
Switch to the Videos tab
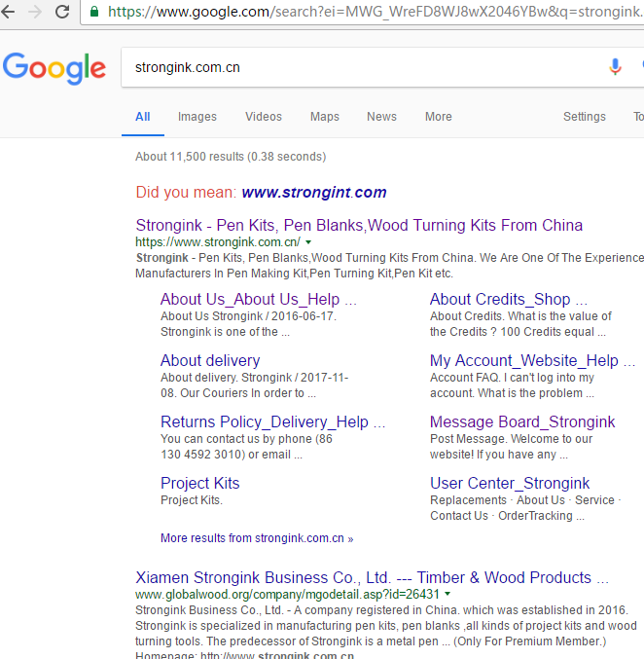pos(264,117)
